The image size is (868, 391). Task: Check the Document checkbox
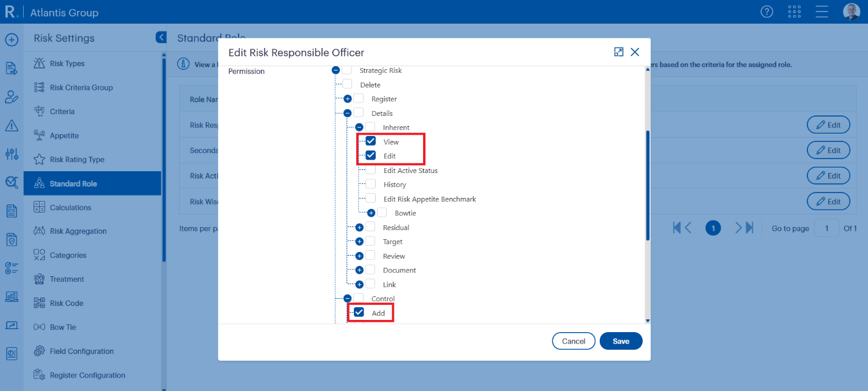pos(370,270)
